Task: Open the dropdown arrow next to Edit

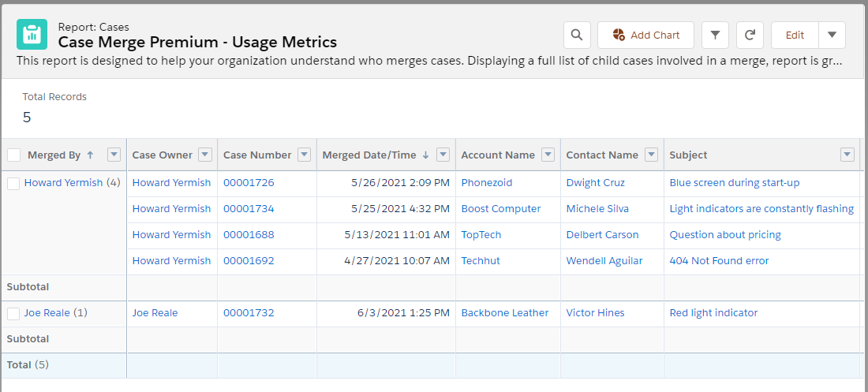Action: point(832,35)
